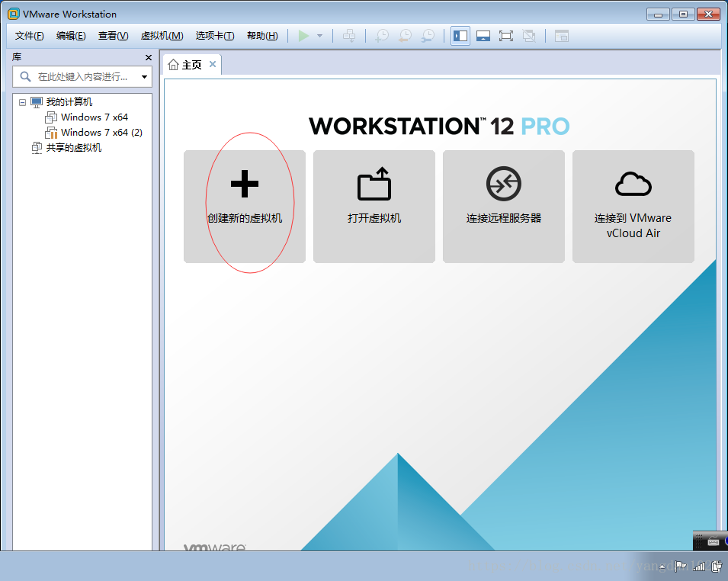Image resolution: width=728 pixels, height=581 pixels.
Task: Click the keyboard icon in bottom status area
Action: point(714,541)
